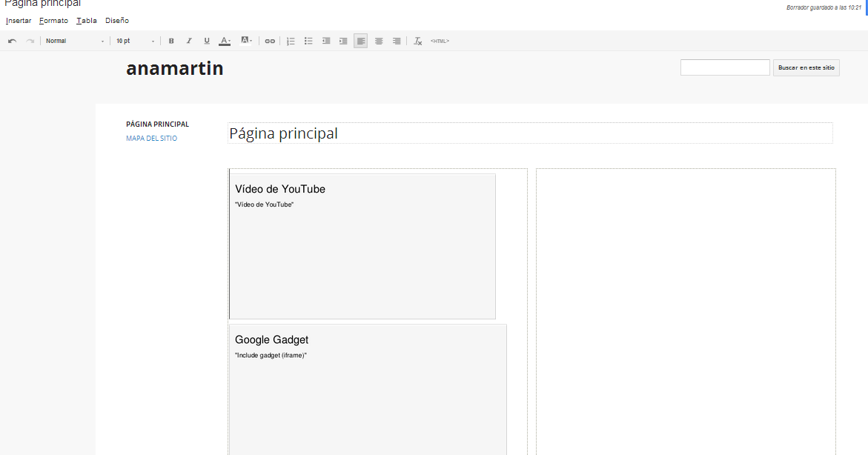The width and height of the screenshot is (868, 455).
Task: Open the text background color picker
Action: (247, 41)
